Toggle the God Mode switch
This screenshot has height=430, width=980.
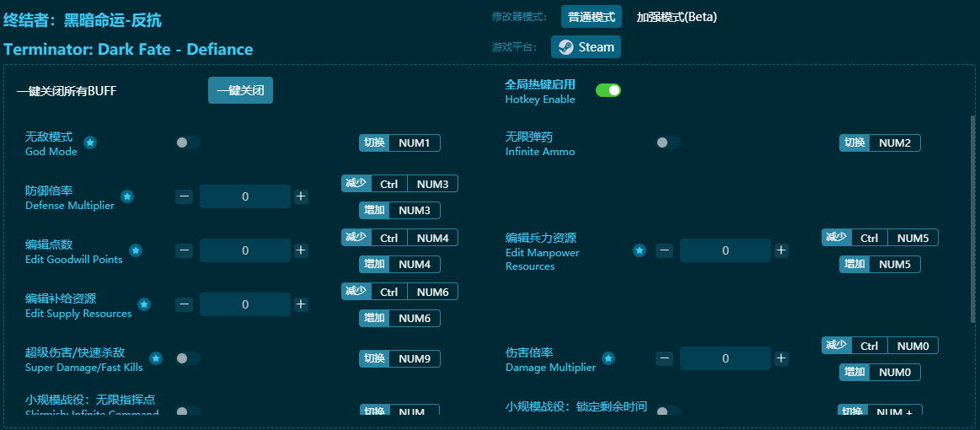point(188,142)
